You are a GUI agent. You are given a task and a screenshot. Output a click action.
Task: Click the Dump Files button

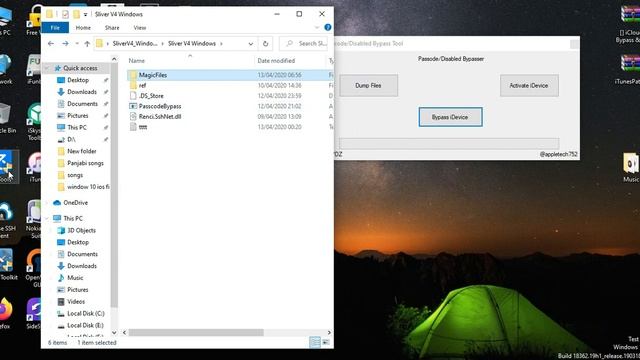368,85
